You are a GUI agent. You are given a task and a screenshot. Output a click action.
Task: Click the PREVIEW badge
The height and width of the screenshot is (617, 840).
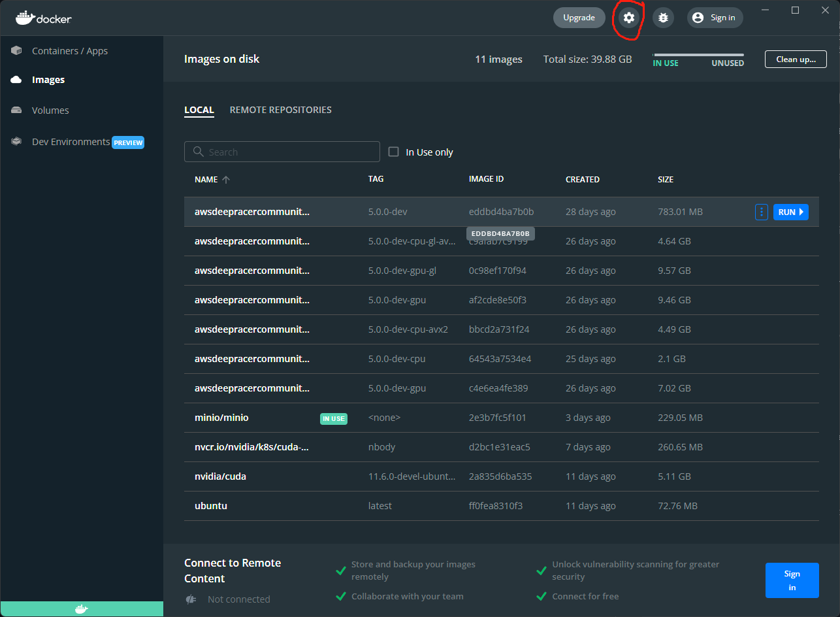[128, 142]
